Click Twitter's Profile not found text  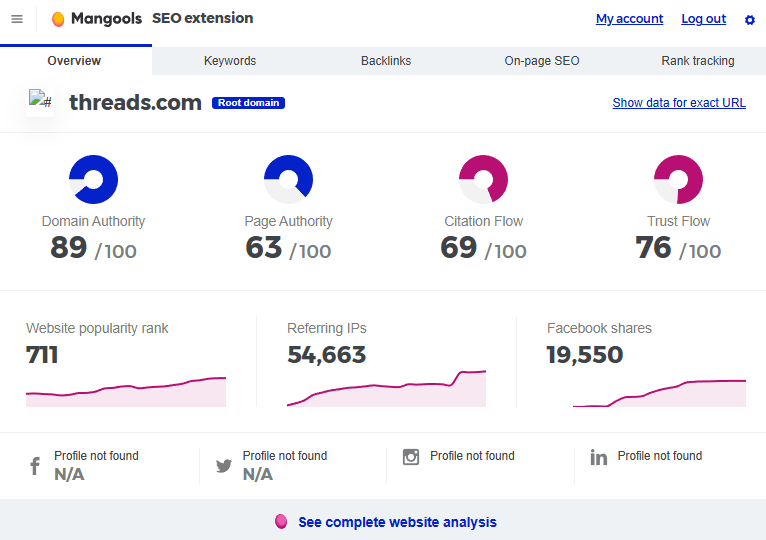pyautogui.click(x=285, y=456)
